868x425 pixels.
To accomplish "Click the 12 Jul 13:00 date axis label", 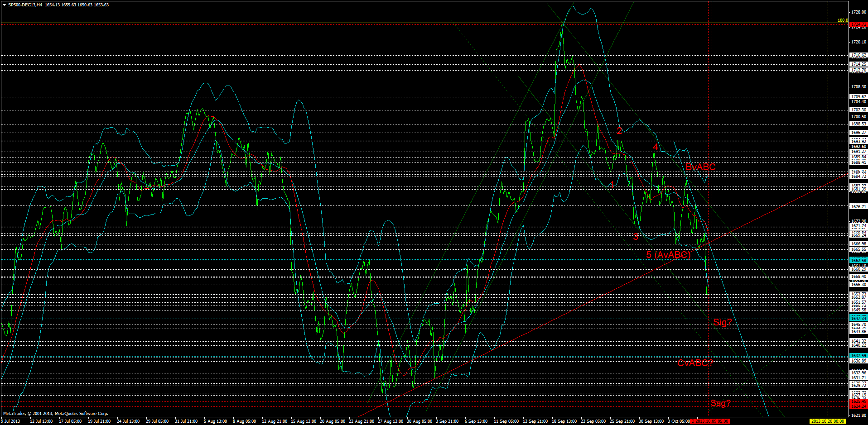I will coord(41,420).
